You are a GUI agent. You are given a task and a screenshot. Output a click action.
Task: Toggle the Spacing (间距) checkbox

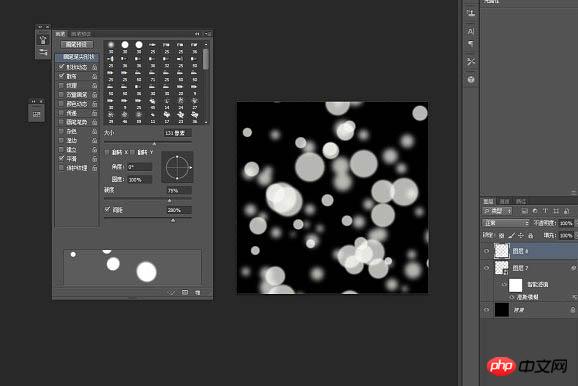(x=107, y=209)
